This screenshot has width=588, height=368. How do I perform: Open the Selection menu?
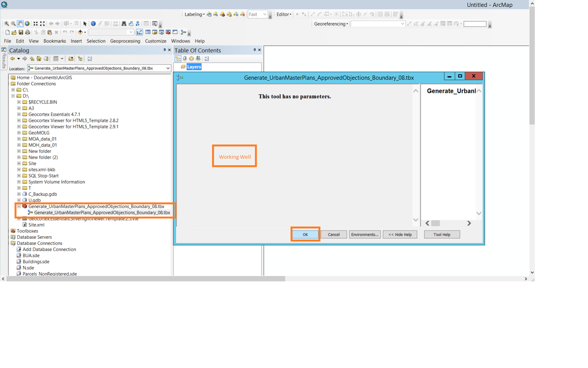click(x=96, y=41)
